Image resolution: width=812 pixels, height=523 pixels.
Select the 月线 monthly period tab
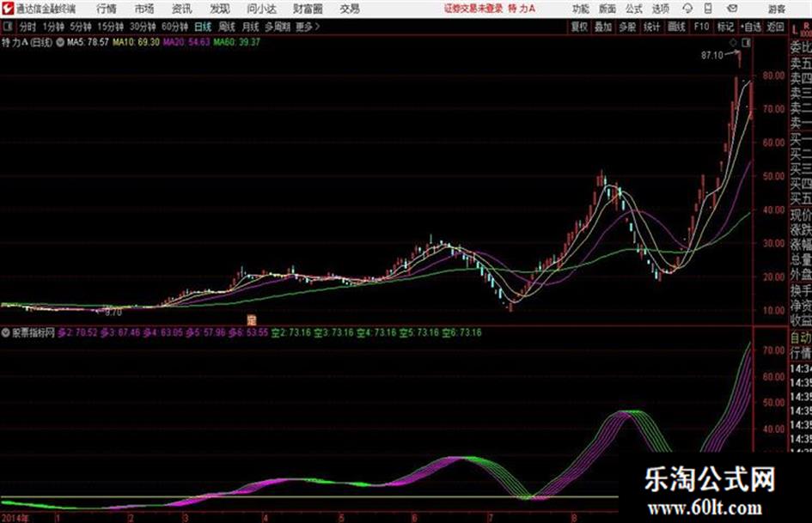point(251,27)
